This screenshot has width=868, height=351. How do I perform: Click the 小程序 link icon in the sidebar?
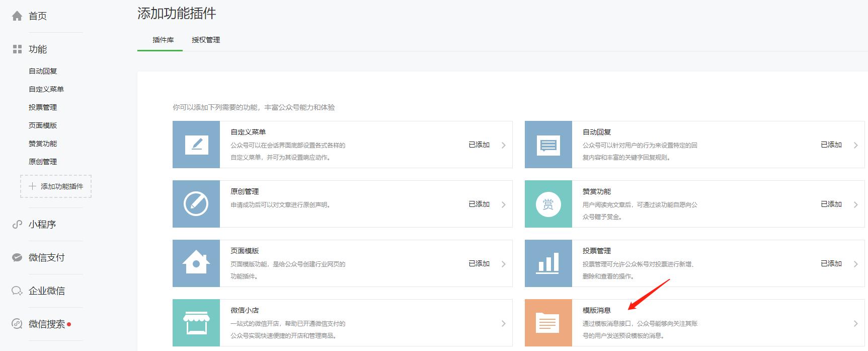pos(17,224)
